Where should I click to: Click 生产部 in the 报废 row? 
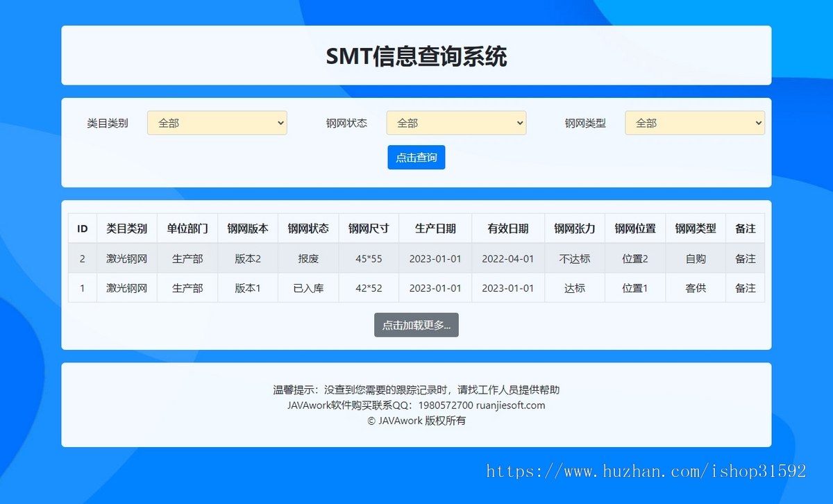[187, 258]
